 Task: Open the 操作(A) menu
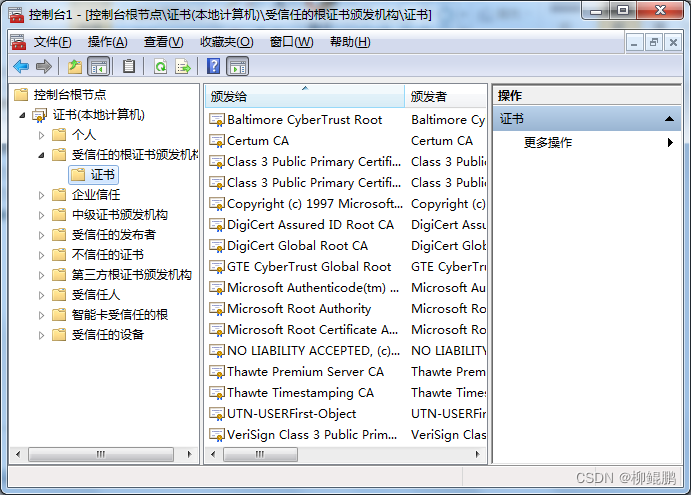pos(108,42)
